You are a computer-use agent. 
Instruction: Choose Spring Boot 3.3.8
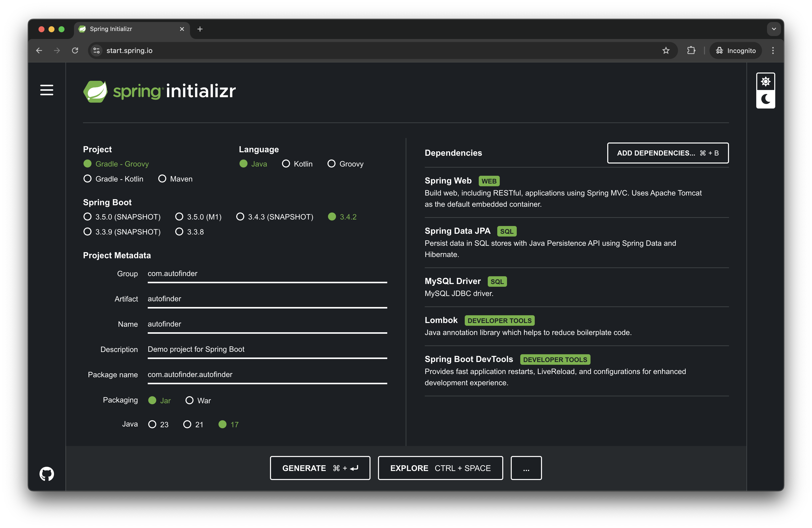click(x=189, y=231)
